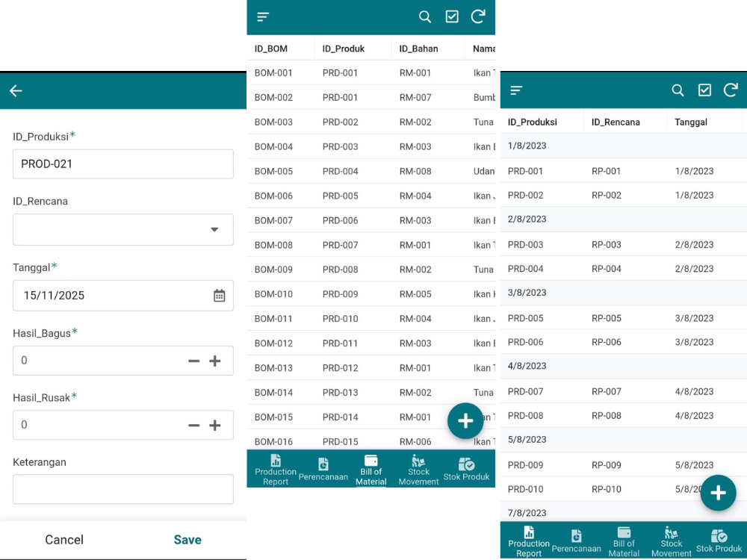Open search in Bill of Material screen
747x560 pixels.
[425, 17]
